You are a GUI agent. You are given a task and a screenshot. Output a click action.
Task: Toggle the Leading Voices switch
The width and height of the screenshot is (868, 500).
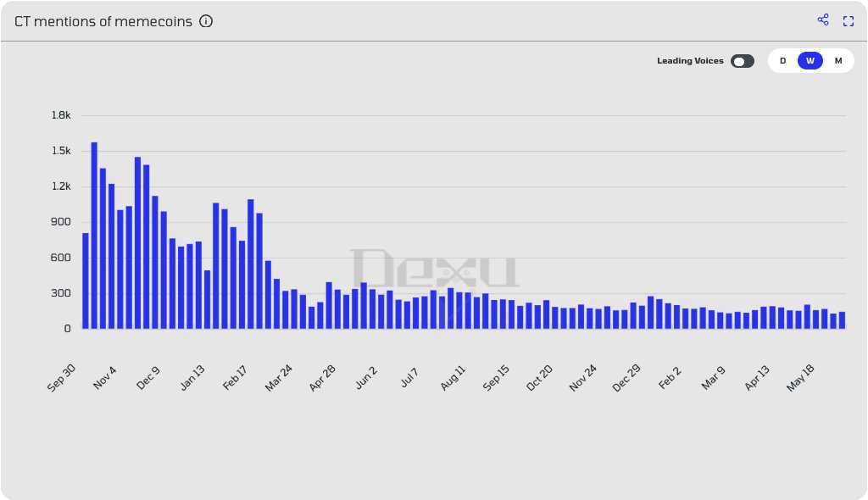pyautogui.click(x=743, y=61)
